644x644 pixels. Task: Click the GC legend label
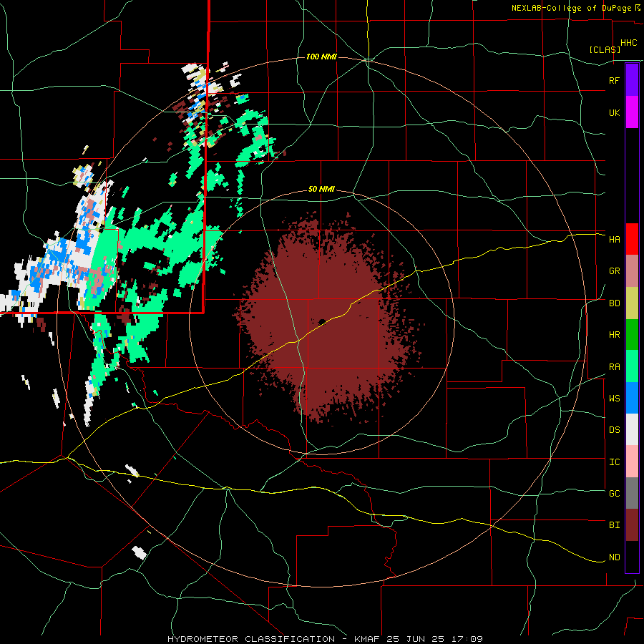[614, 493]
